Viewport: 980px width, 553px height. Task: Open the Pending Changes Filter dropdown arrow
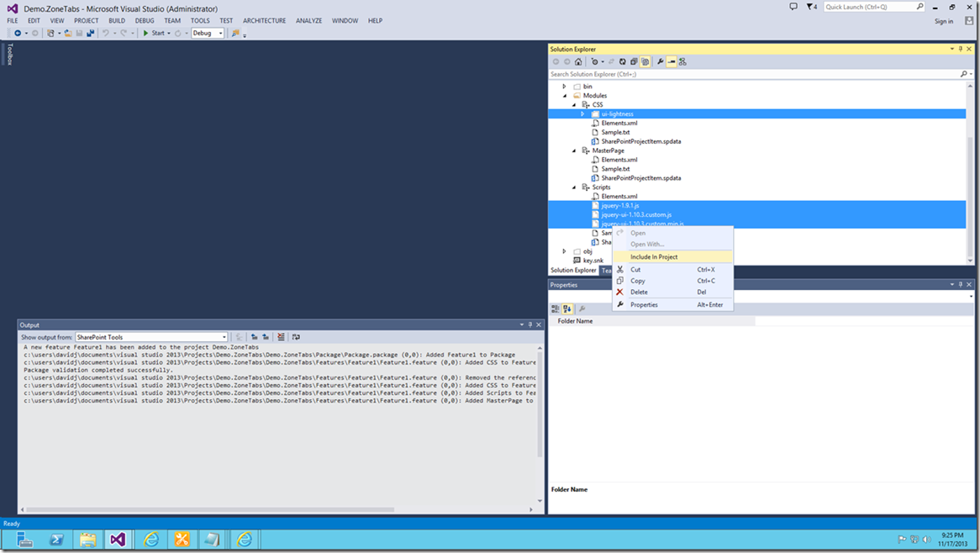pos(603,62)
